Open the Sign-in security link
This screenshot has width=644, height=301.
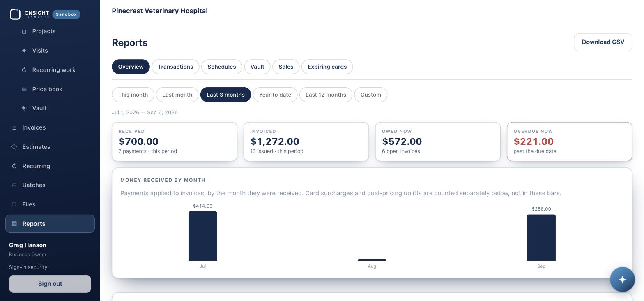coord(28,267)
